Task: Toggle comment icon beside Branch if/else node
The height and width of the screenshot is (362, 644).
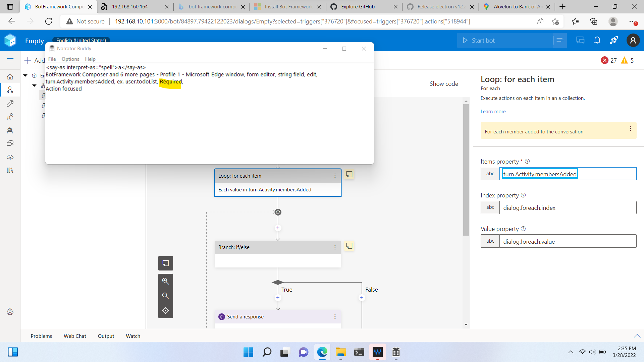Action: (x=349, y=246)
